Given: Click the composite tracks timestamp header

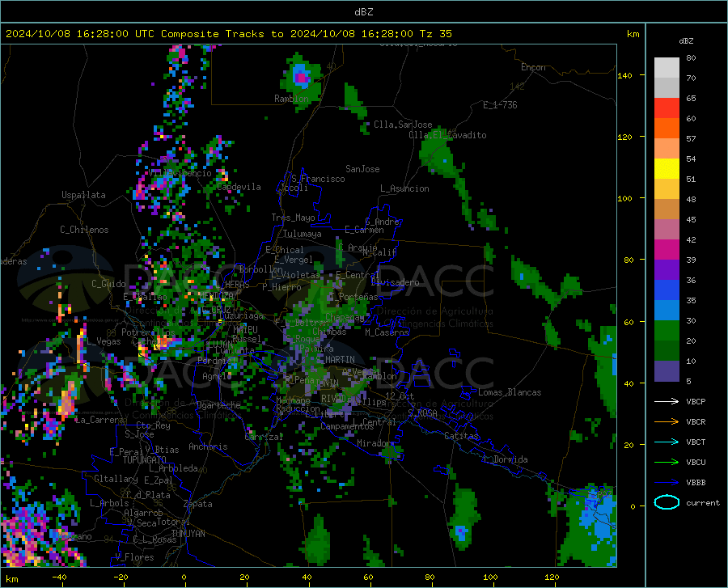Looking at the screenshot, I should pyautogui.click(x=229, y=34).
